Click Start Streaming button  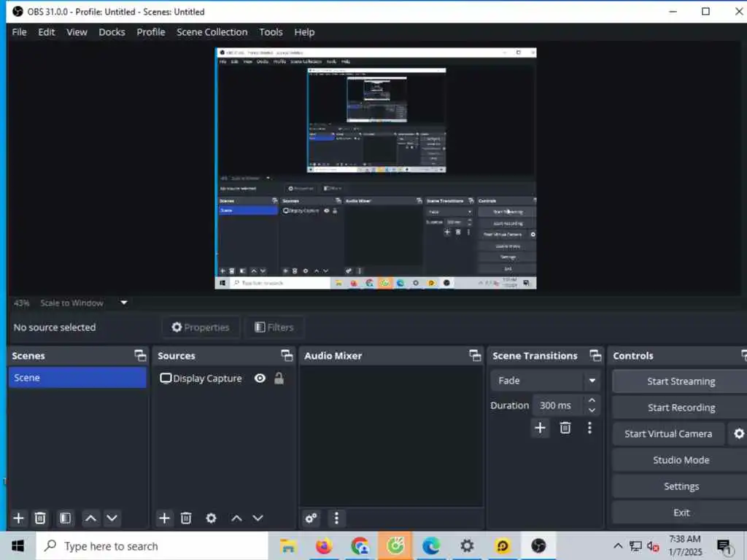pyautogui.click(x=681, y=381)
